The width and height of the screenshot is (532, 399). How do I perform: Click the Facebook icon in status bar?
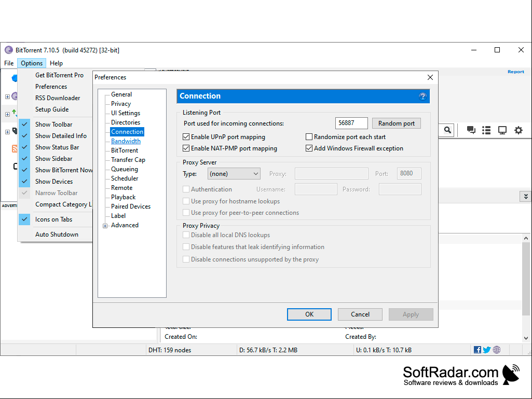[478, 350]
